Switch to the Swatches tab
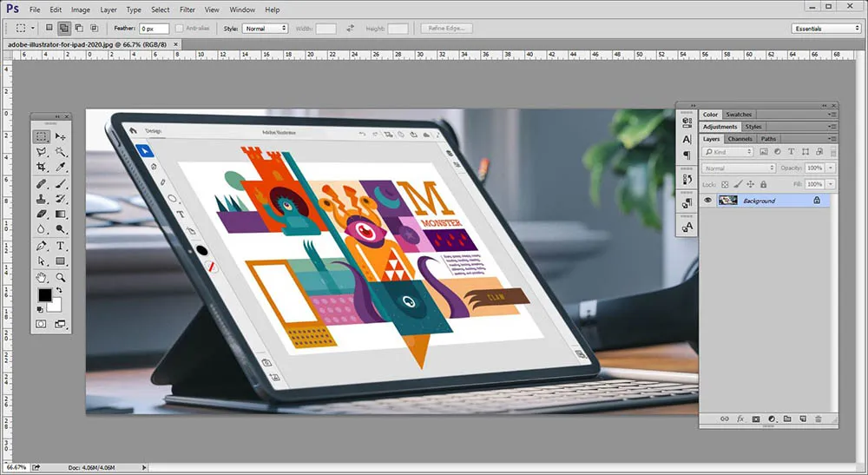 [739, 115]
